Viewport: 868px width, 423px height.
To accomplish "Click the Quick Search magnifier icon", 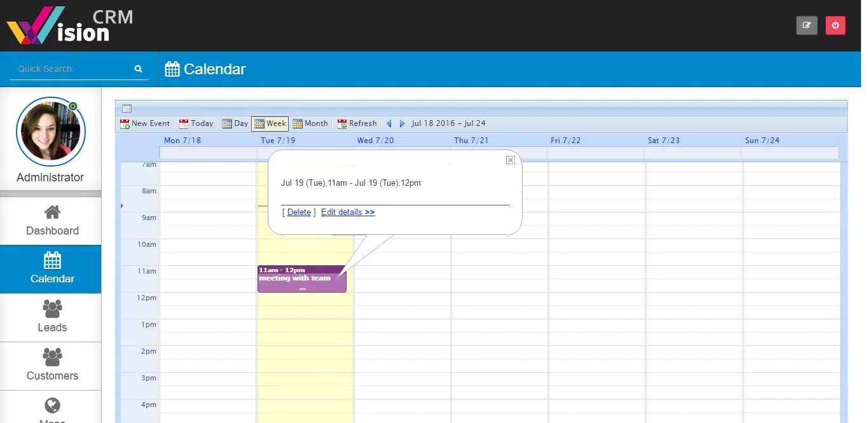I will coord(139,69).
